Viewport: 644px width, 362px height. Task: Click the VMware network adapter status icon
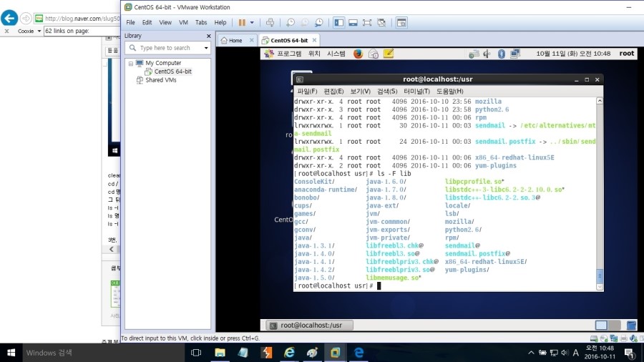[614, 338]
